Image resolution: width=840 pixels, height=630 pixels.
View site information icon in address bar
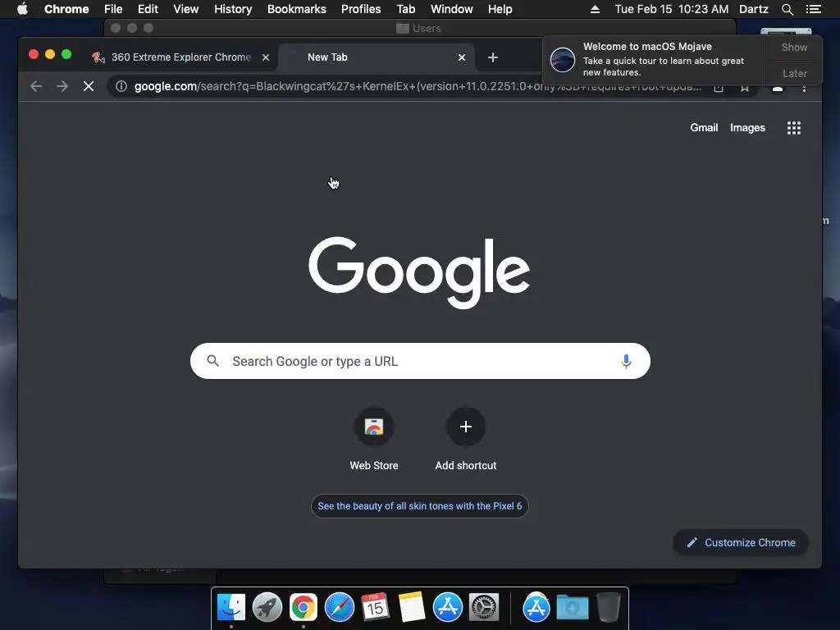121,86
